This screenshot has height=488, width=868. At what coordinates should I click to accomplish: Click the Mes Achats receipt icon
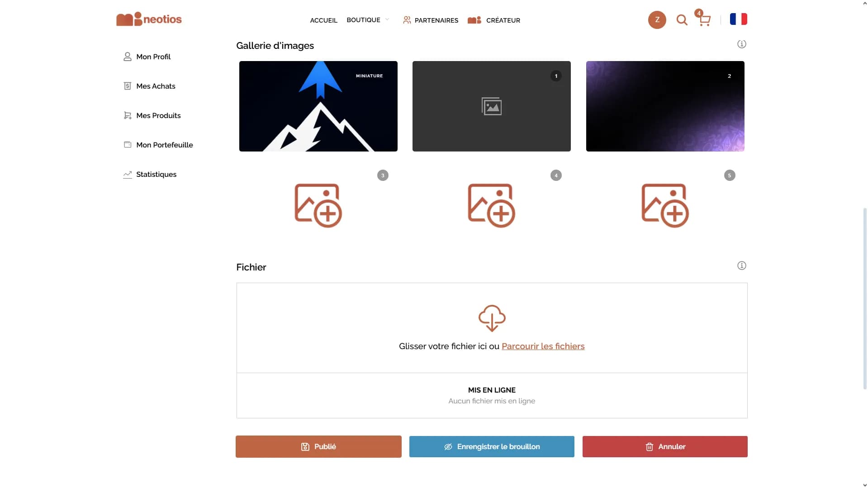(128, 86)
